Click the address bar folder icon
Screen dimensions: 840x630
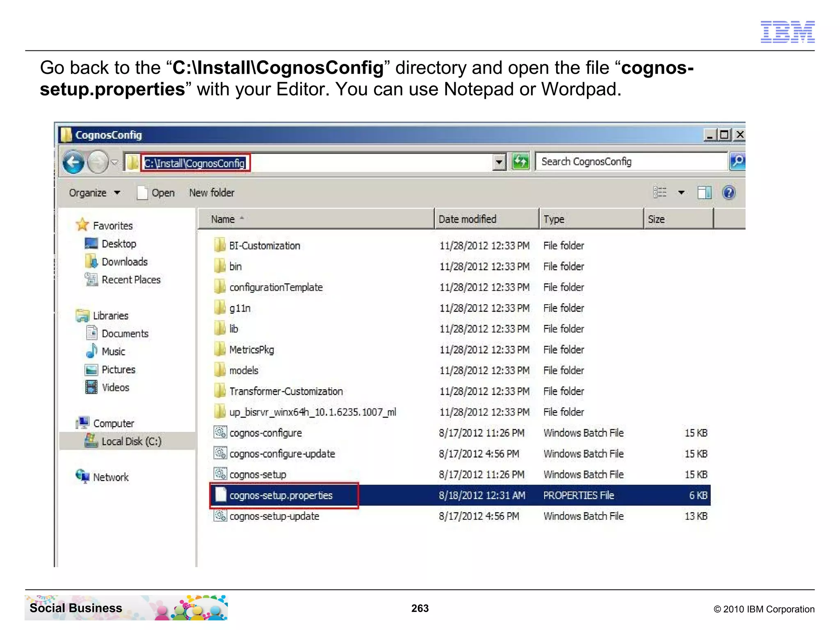point(132,163)
